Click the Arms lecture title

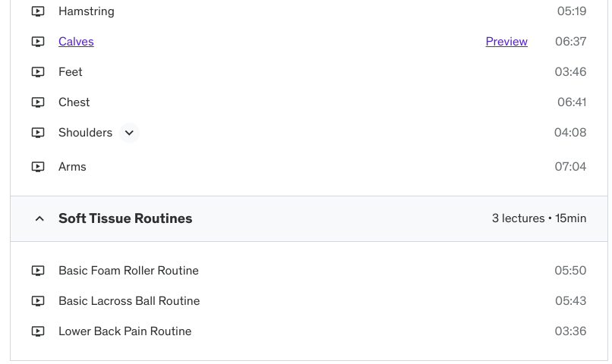click(x=72, y=167)
